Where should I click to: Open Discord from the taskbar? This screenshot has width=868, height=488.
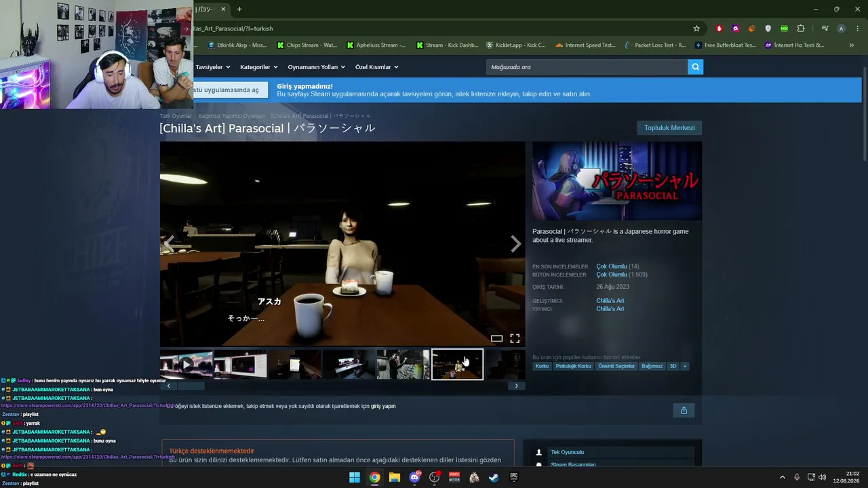414,477
